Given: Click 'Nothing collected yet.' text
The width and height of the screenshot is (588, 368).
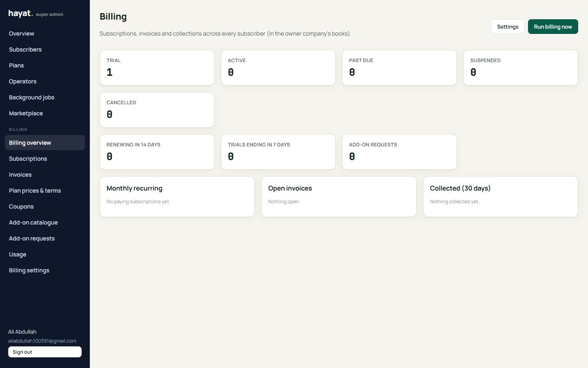Looking at the screenshot, I should tap(454, 202).
